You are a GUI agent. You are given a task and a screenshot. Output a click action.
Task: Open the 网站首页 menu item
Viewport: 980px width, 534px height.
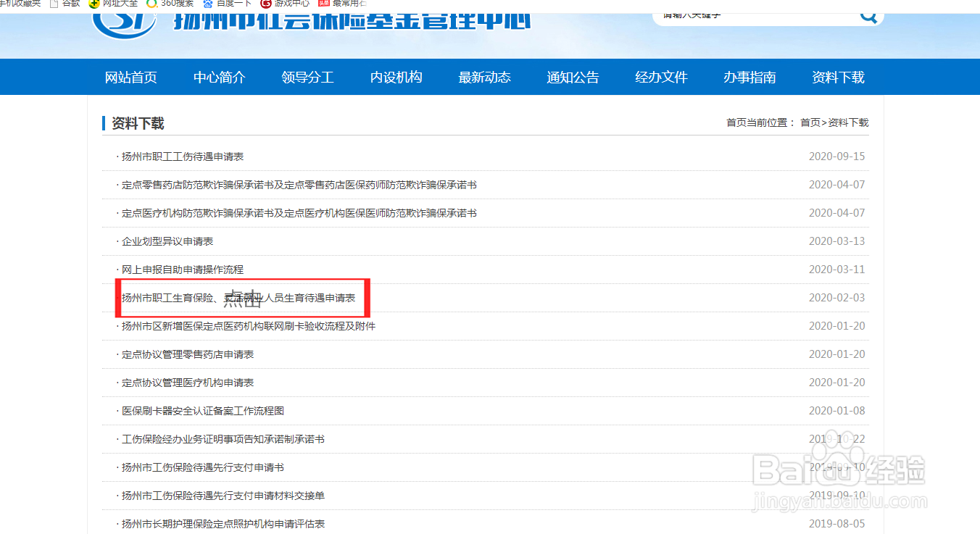coord(130,77)
